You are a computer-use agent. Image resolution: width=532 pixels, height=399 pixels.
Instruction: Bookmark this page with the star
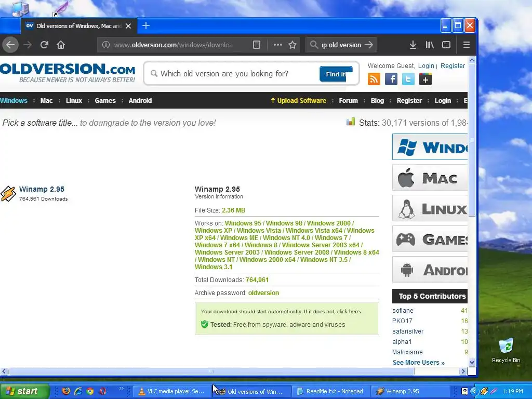point(292,45)
